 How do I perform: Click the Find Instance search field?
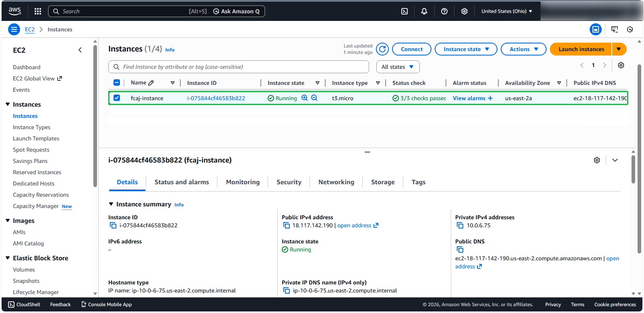coord(239,67)
